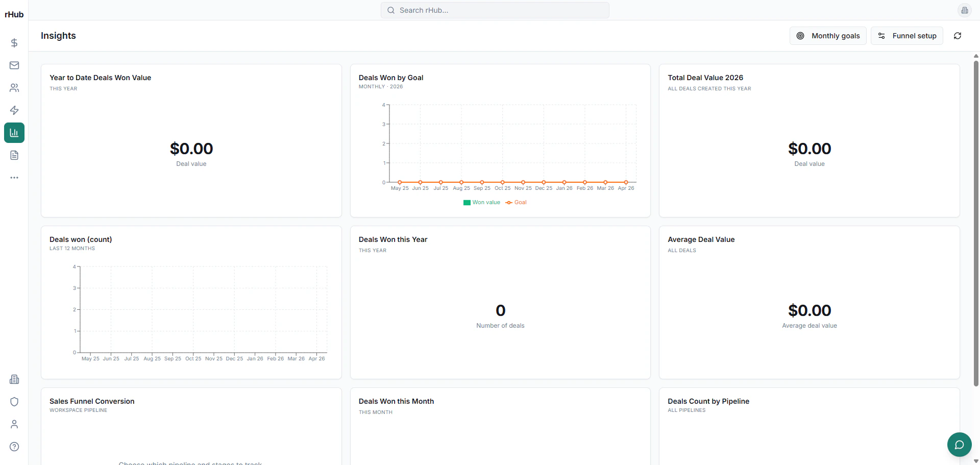Open the email inbox from the sidebar

pyautogui.click(x=14, y=65)
